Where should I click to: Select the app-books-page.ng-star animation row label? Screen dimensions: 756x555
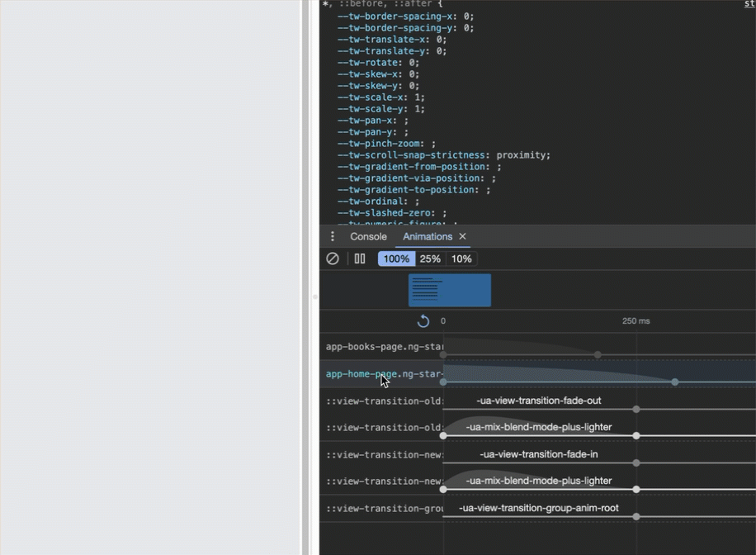coord(384,347)
